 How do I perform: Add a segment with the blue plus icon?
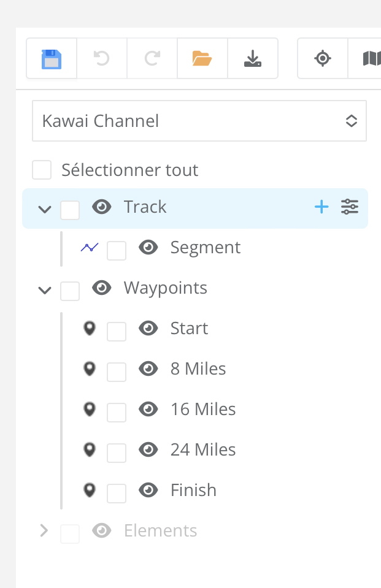point(321,207)
